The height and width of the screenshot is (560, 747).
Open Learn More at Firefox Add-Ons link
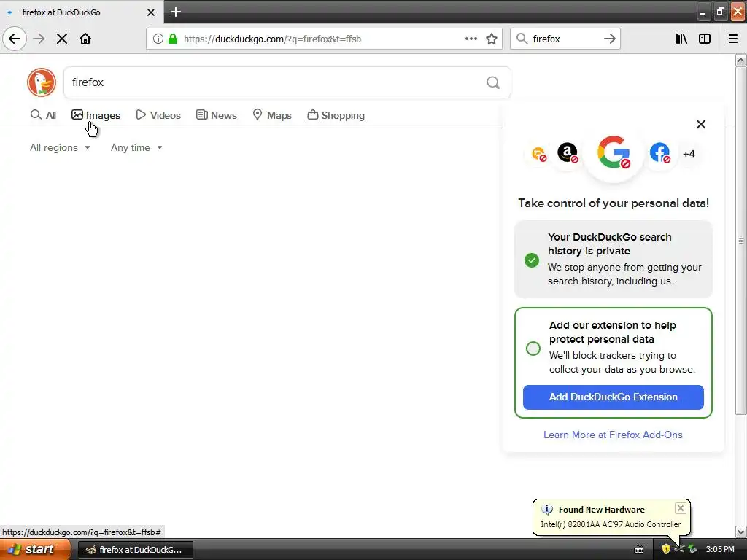tap(613, 435)
